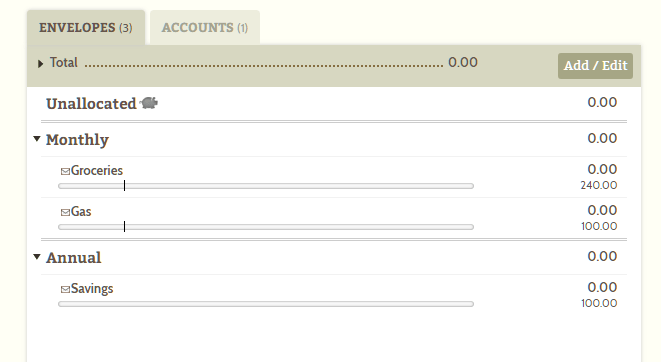Collapse the Monthly envelope group
Screen dimensions: 661x362
tap(37, 138)
